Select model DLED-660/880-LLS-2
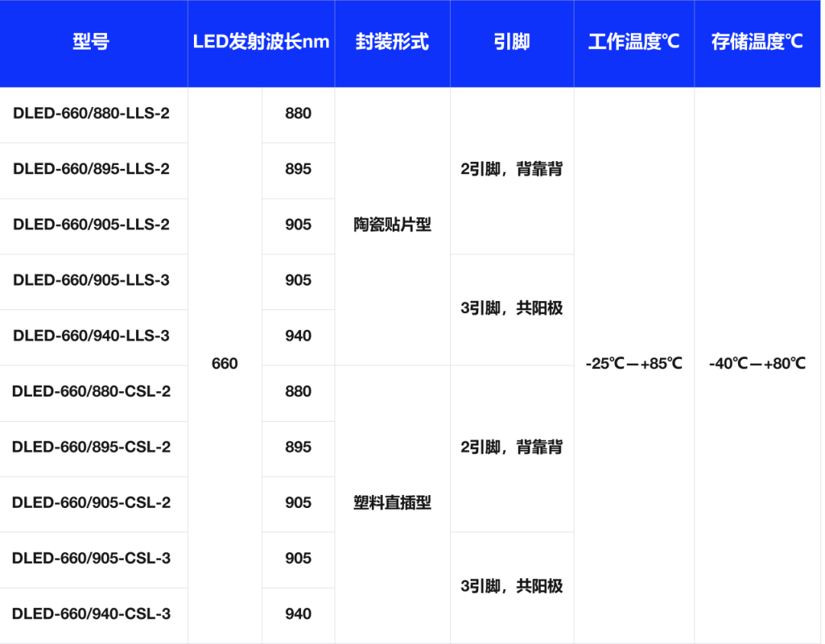Screen dimensions: 825x644 [x=92, y=114]
